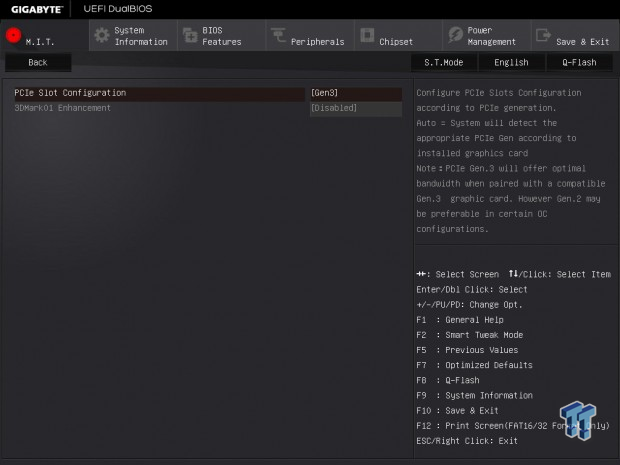Click the Power Management lightning icon
620x465 pixels.
455,35
